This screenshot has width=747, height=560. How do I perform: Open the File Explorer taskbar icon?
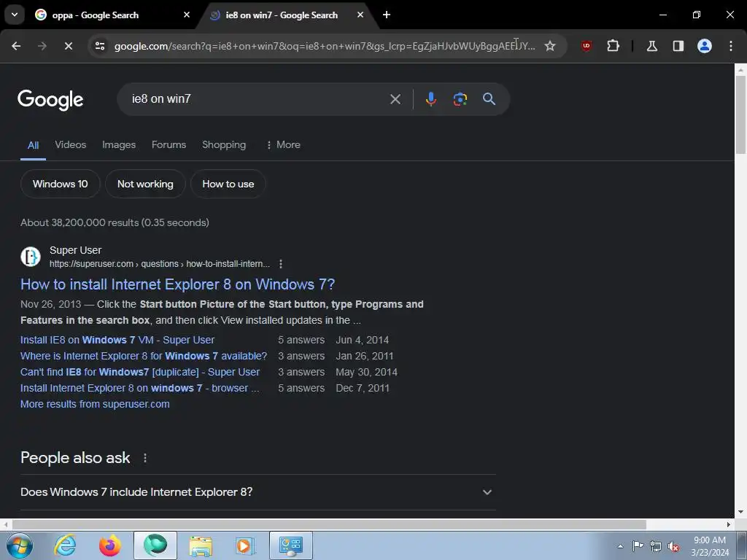[x=201, y=545]
